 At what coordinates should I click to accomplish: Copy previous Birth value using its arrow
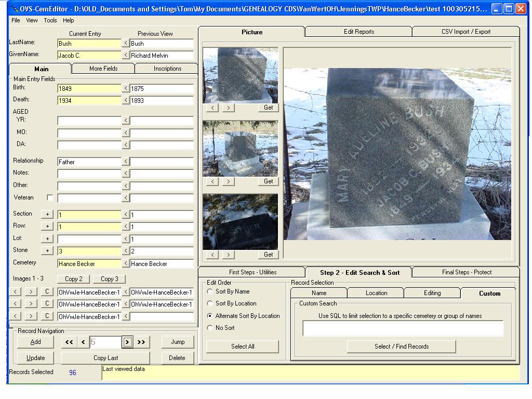pyautogui.click(x=126, y=88)
